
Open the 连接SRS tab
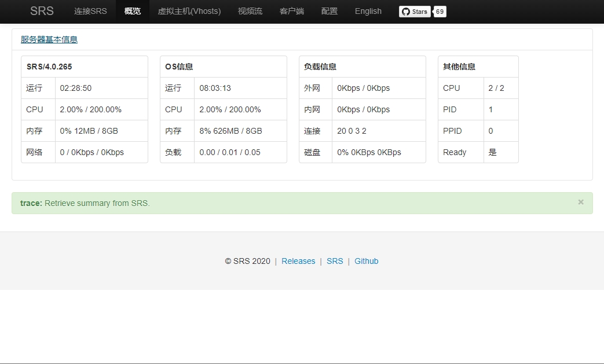[90, 11]
